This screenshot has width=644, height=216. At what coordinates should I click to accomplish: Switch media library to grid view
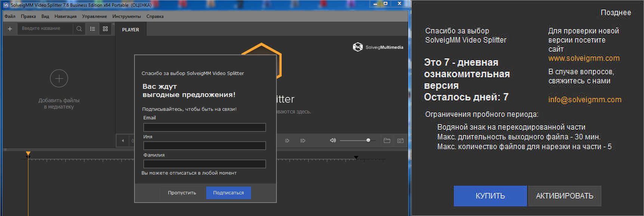coord(105,29)
